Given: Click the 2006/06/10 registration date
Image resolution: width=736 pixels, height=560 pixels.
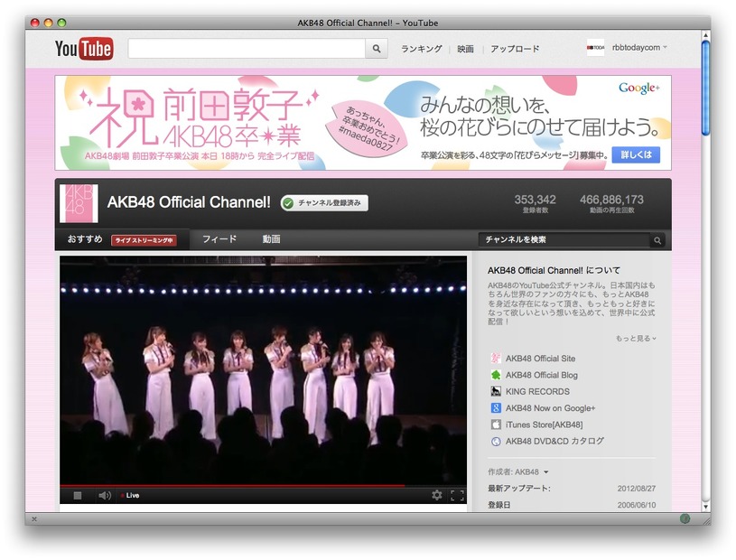Looking at the screenshot, I should point(637,505).
